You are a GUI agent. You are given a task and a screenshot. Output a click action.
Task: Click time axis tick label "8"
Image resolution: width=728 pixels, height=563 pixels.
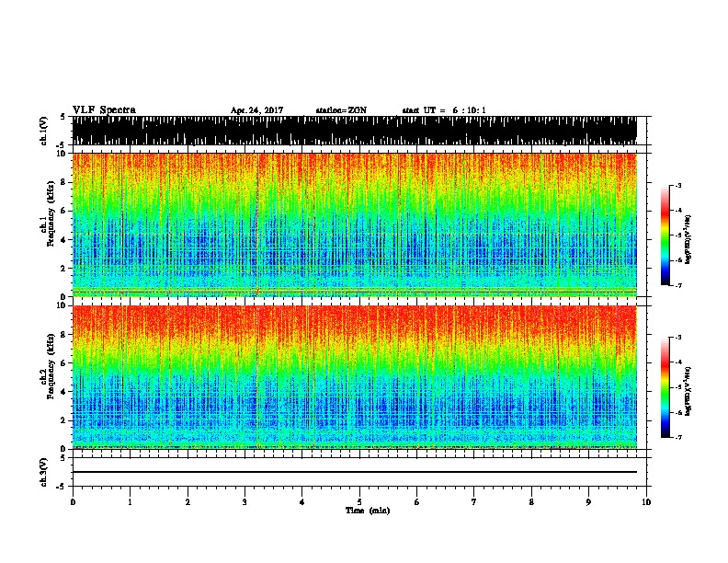(x=531, y=502)
